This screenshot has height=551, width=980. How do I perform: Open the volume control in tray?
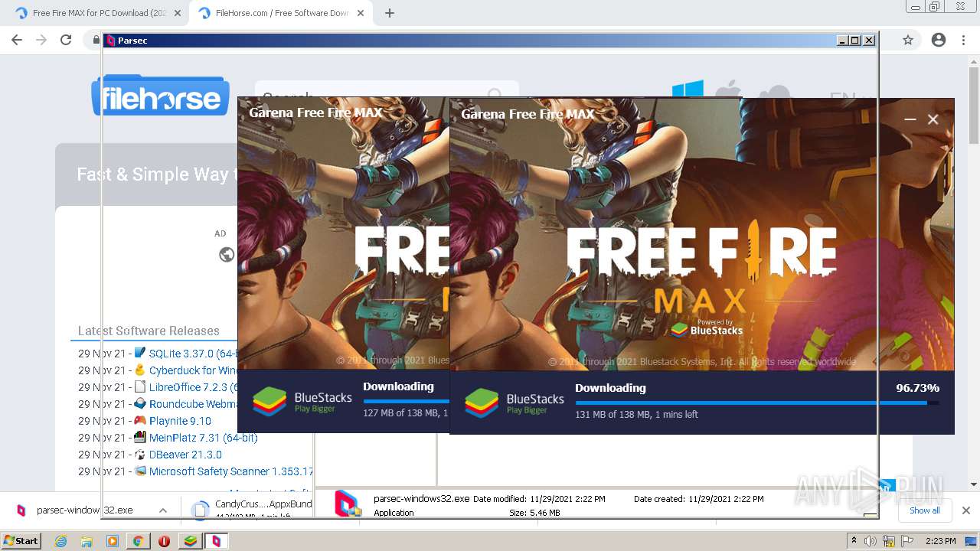(x=871, y=541)
